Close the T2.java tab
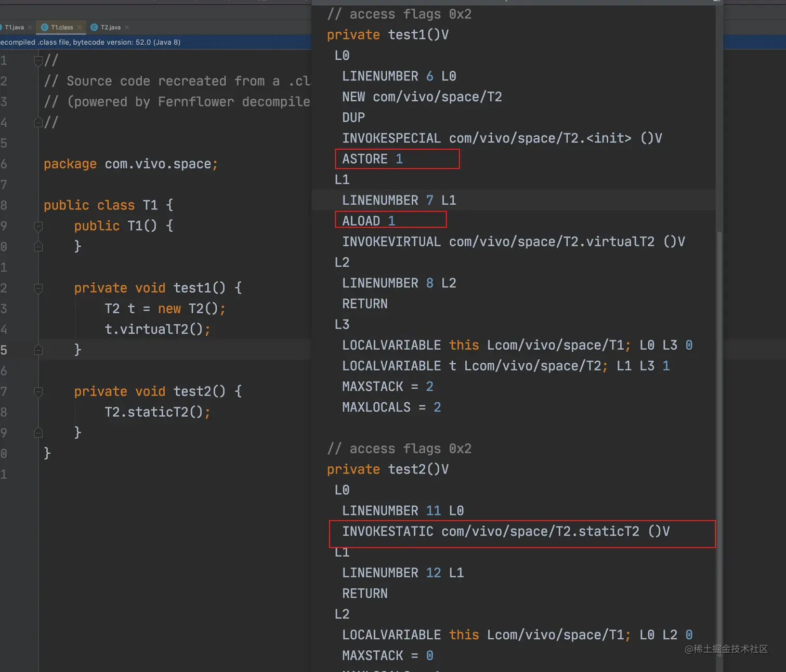 pos(127,28)
